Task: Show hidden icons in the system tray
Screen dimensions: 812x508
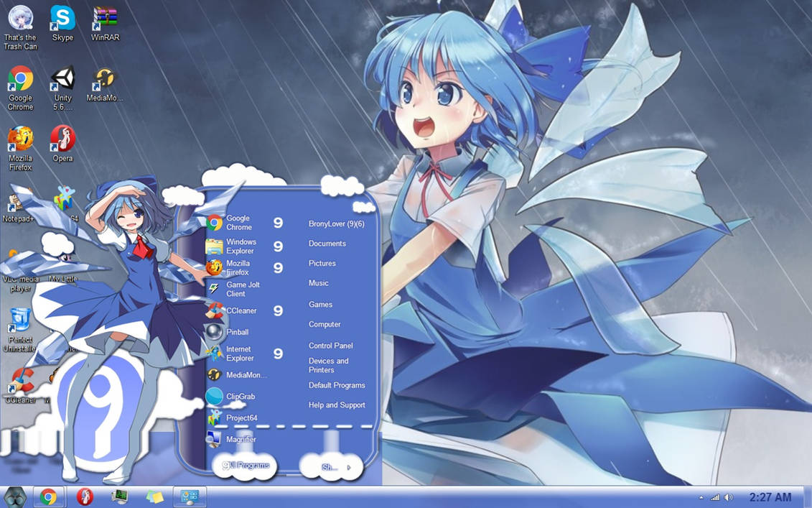Action: (701, 497)
